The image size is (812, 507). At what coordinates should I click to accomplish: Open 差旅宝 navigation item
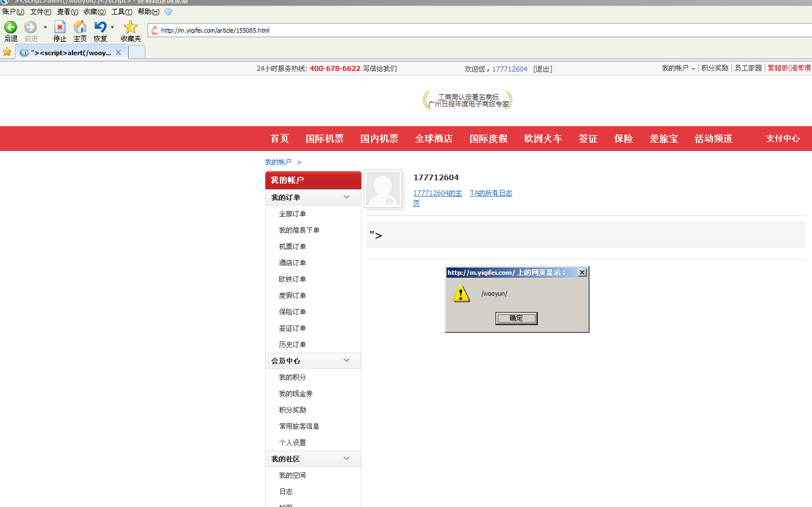664,139
